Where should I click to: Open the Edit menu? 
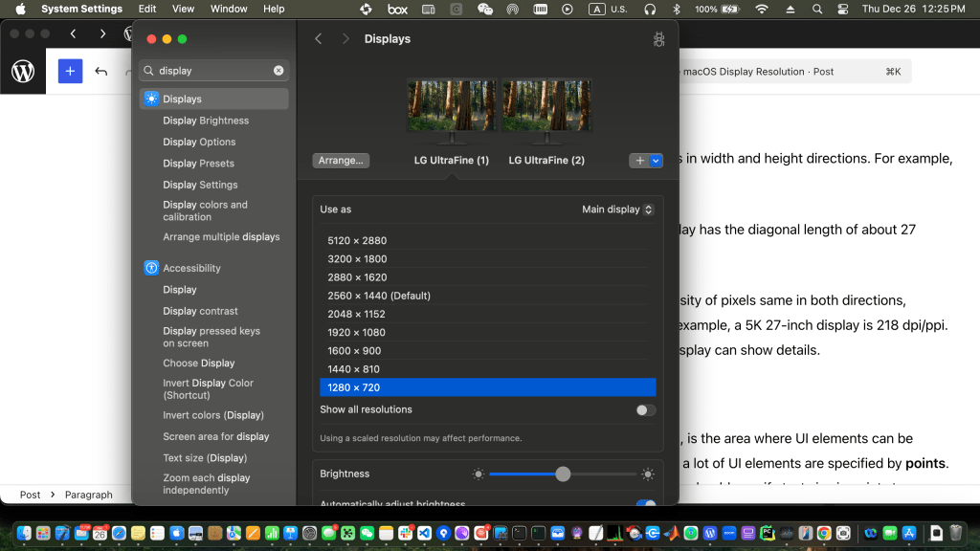point(147,9)
